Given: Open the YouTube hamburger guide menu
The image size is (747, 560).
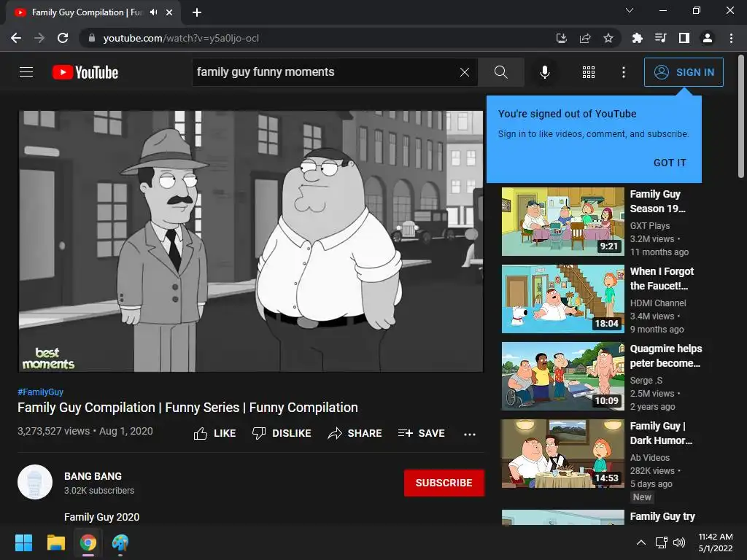Looking at the screenshot, I should pyautogui.click(x=26, y=72).
